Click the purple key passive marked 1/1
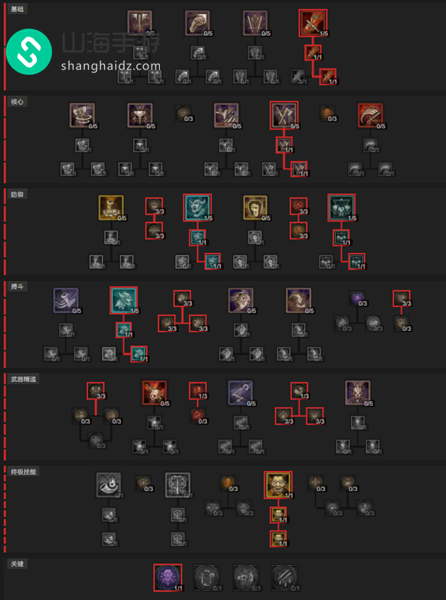Screen dimensions: 446x600 click(x=168, y=577)
